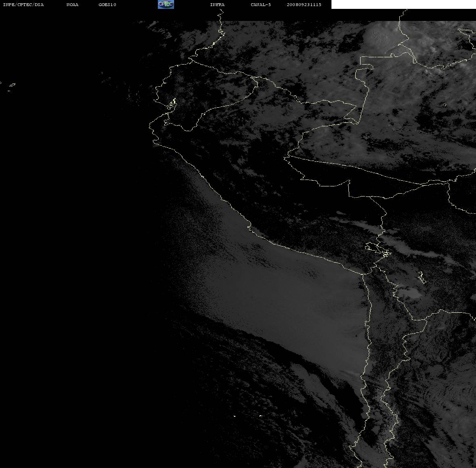Click the Lake Poopó outline
Screen dimensions: 476x468
tap(421, 277)
